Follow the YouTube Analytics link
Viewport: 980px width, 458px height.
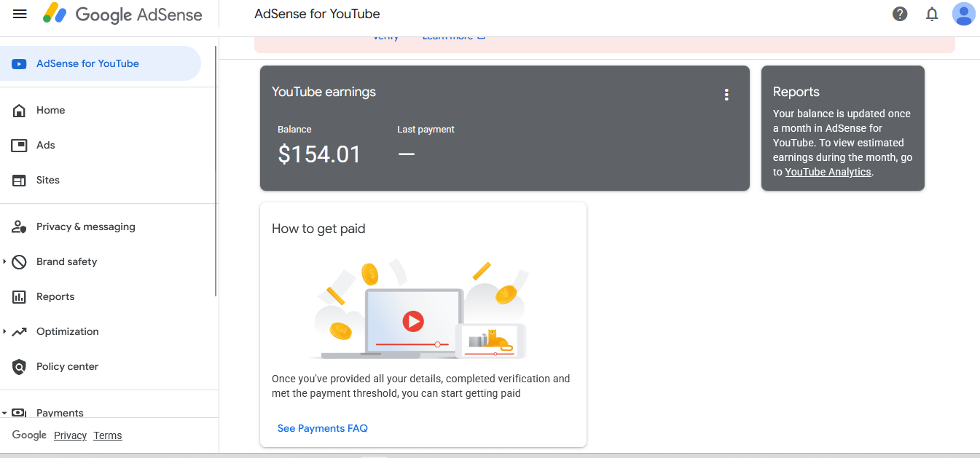[x=828, y=172]
